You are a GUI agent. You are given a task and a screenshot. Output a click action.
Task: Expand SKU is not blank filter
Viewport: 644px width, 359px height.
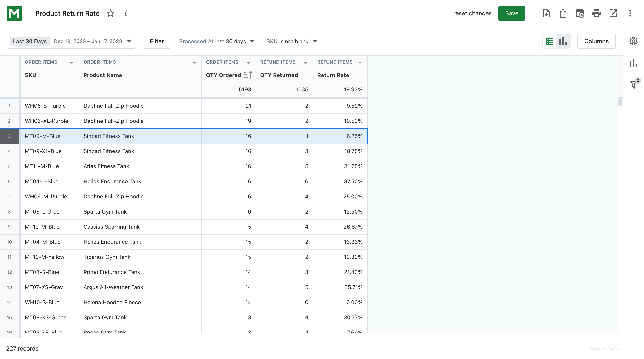click(x=291, y=41)
